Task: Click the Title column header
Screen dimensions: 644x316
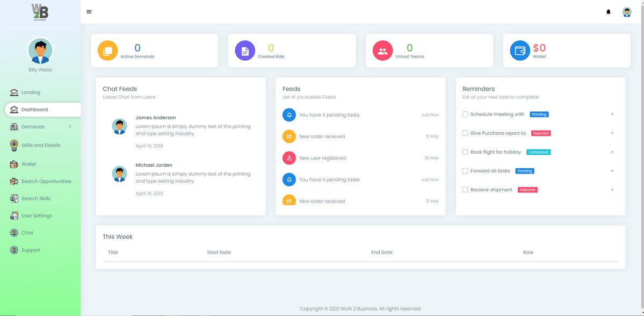Action: click(x=113, y=252)
